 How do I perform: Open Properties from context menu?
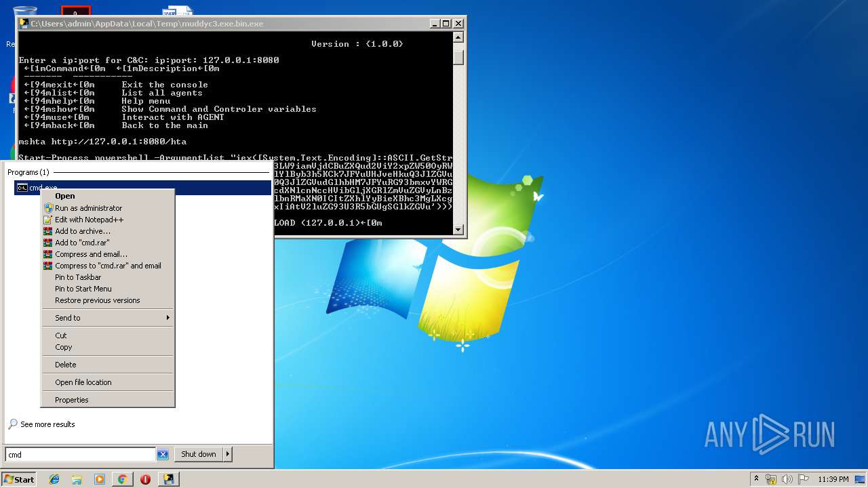108,400
